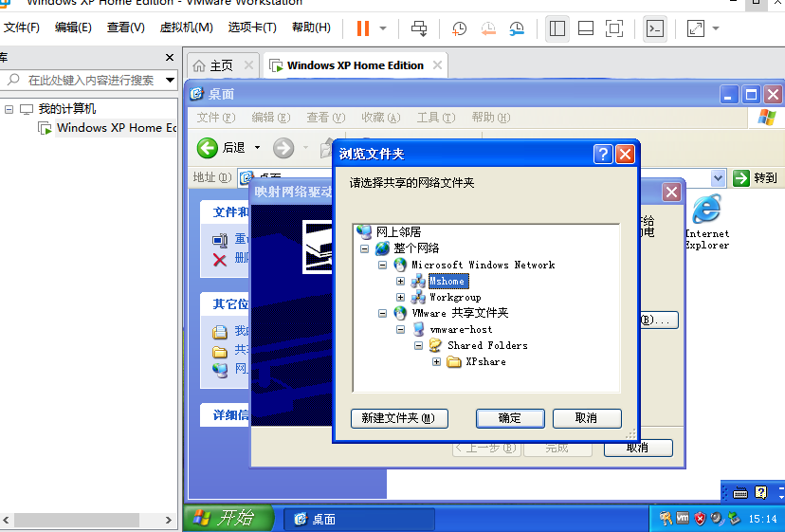This screenshot has height=532, width=785.
Task: Close the map network drive wizard window
Action: click(x=671, y=192)
